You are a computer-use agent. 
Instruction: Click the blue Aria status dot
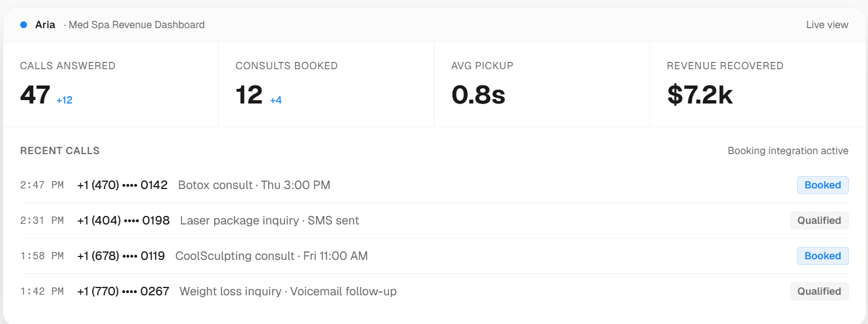(x=24, y=25)
